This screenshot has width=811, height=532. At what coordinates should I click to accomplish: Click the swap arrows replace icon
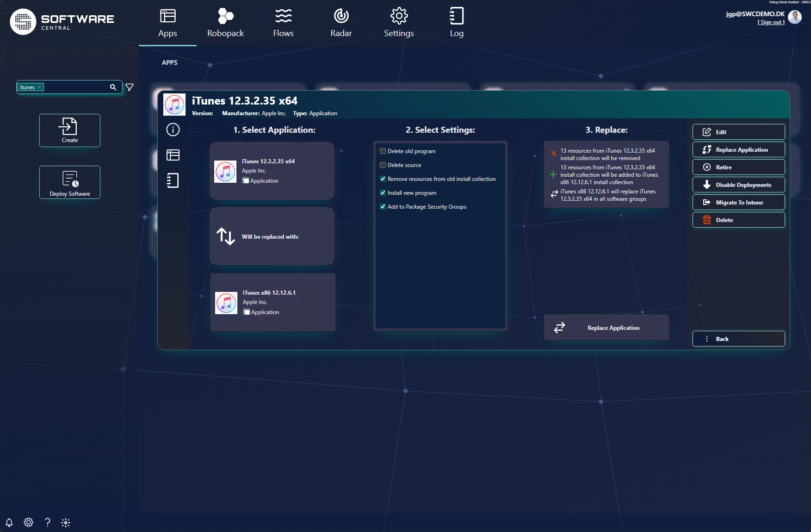point(226,236)
